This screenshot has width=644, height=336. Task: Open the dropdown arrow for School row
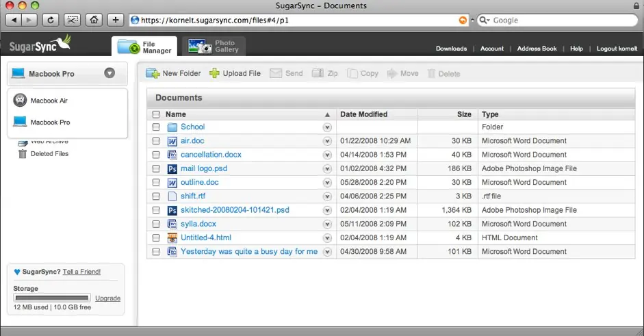(x=327, y=127)
